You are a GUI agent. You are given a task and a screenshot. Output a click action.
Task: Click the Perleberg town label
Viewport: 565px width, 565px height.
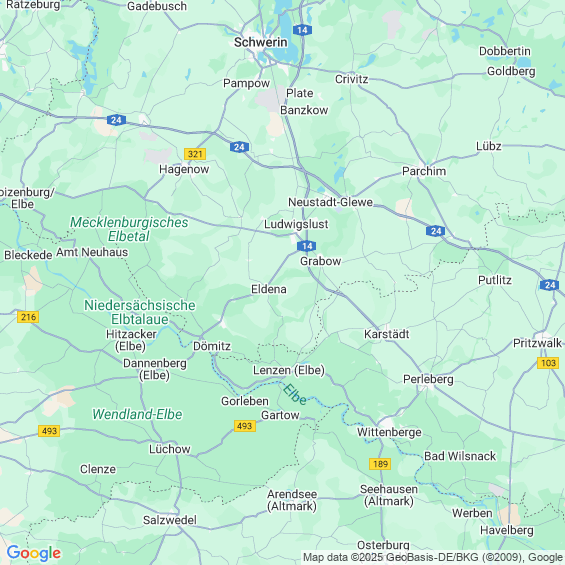(428, 379)
